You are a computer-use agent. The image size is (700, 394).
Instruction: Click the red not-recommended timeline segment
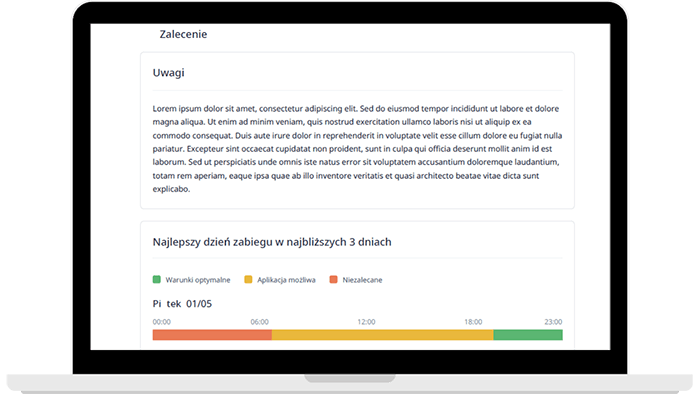tap(212, 335)
